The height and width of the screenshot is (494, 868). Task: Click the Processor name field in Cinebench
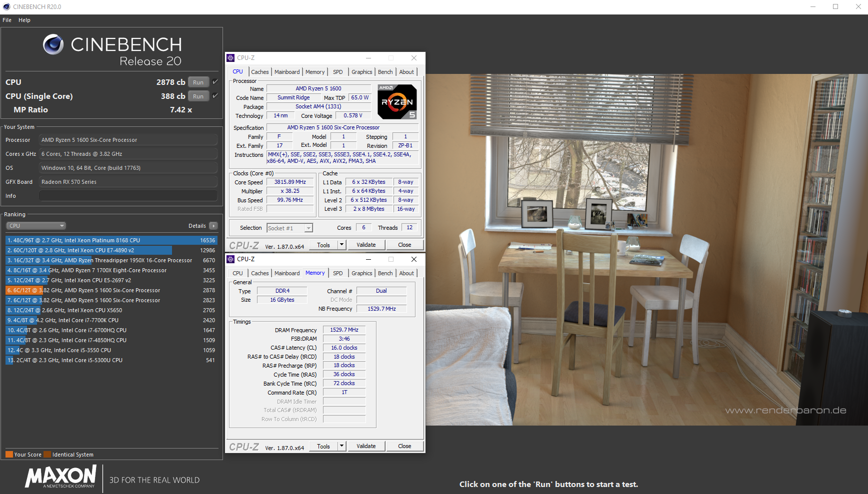(x=128, y=140)
